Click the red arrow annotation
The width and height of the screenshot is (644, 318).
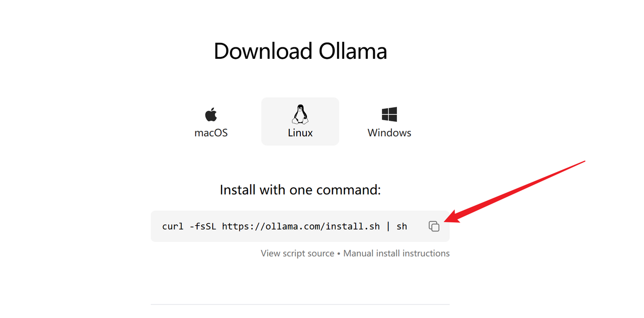(518, 192)
